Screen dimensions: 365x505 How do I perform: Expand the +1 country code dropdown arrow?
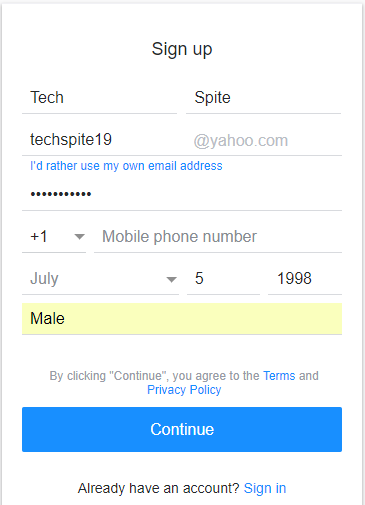pos(79,237)
